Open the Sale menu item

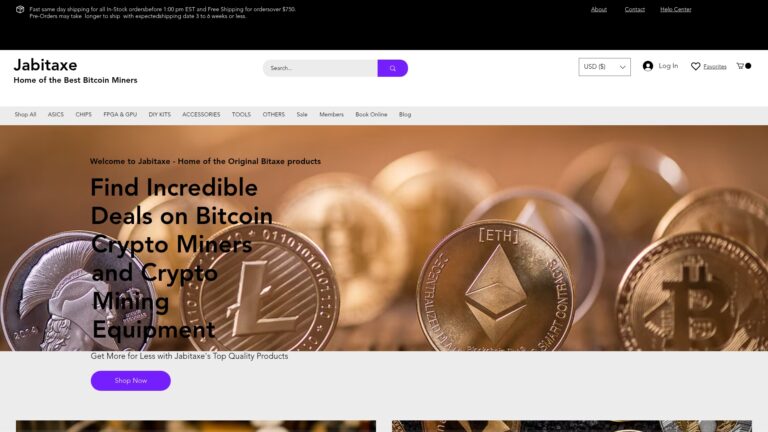click(302, 115)
